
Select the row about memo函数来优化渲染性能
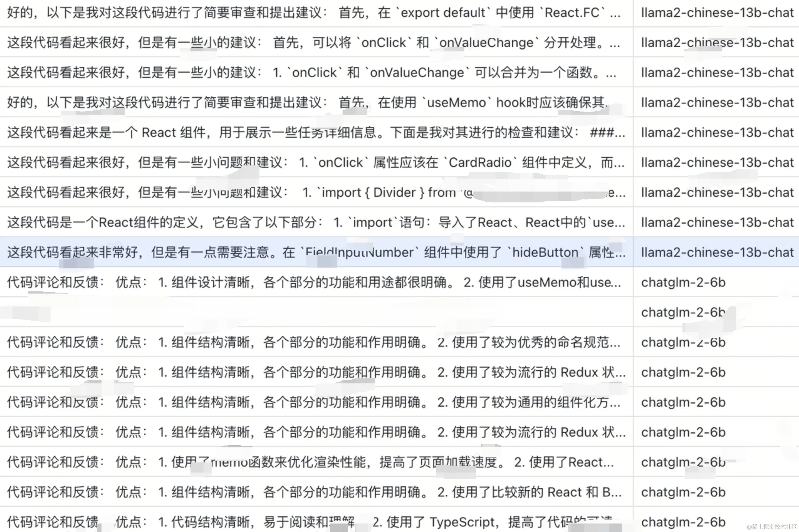click(314, 462)
